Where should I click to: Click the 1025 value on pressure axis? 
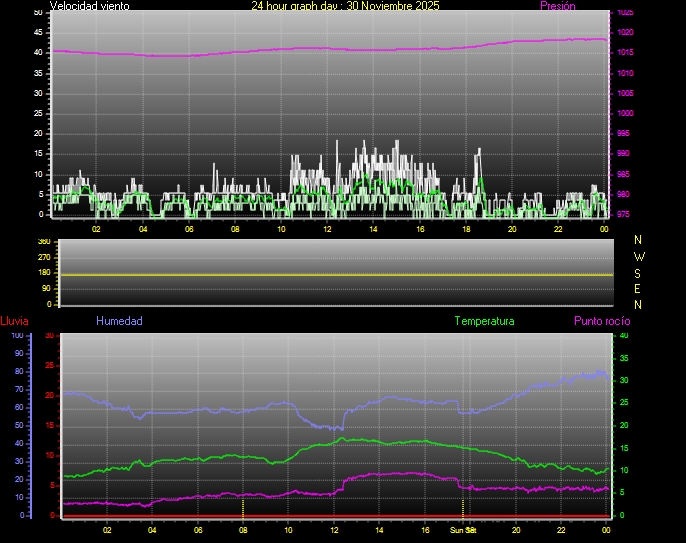pos(625,13)
